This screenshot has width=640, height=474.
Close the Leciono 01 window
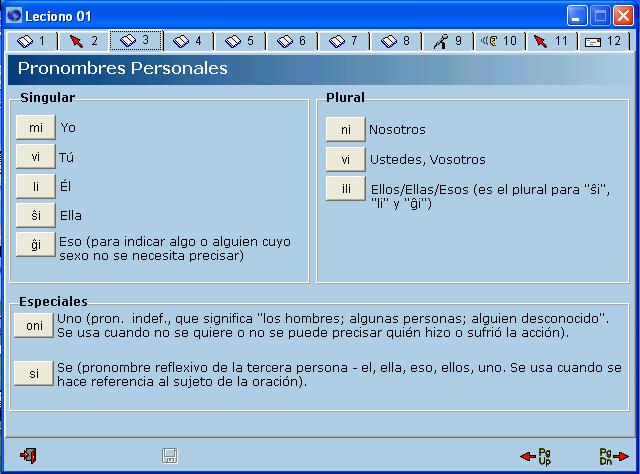point(623,16)
